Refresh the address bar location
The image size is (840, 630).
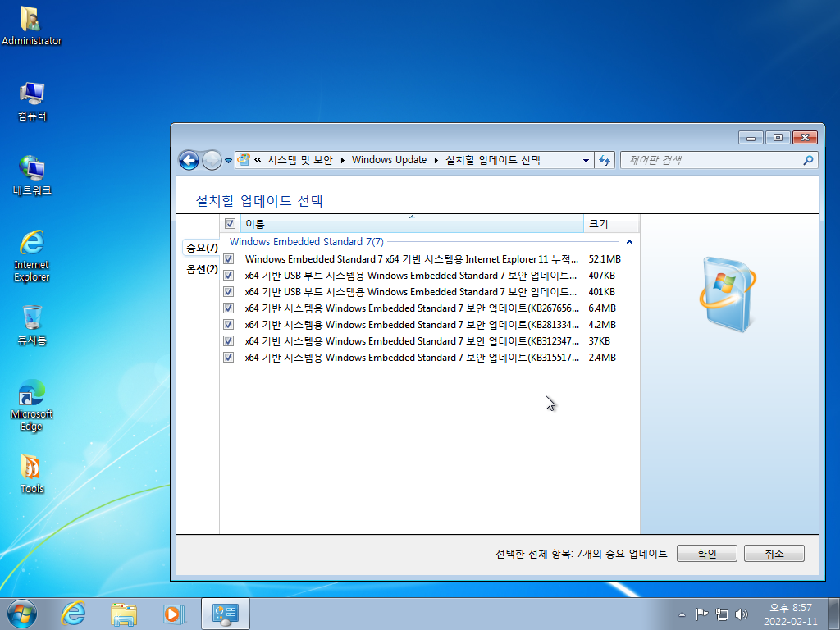point(605,160)
